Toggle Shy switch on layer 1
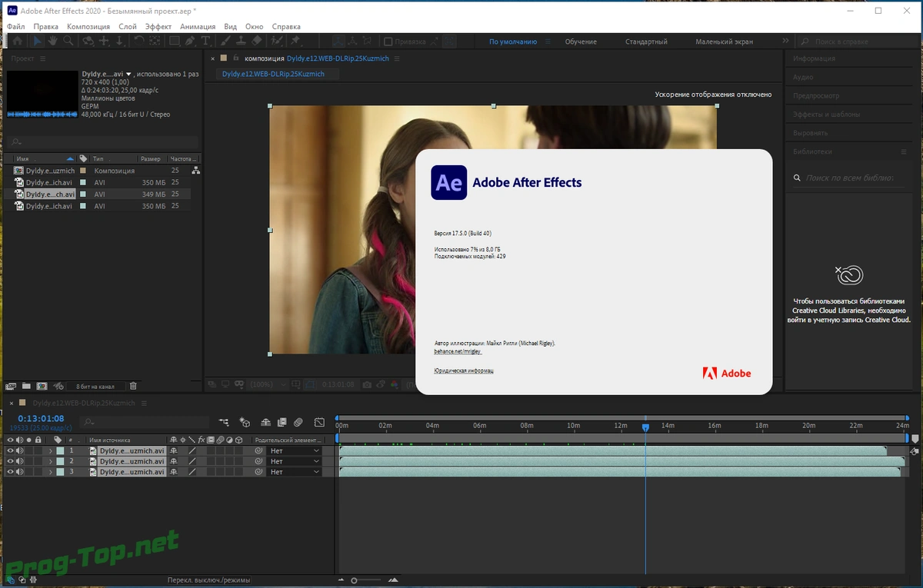This screenshot has width=923, height=588. tap(174, 451)
